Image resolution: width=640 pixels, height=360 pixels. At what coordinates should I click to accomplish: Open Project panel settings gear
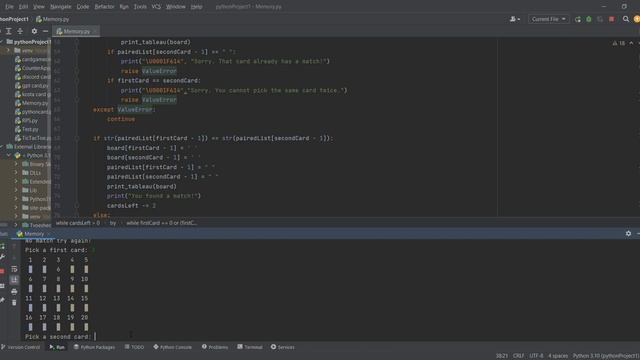point(34,31)
